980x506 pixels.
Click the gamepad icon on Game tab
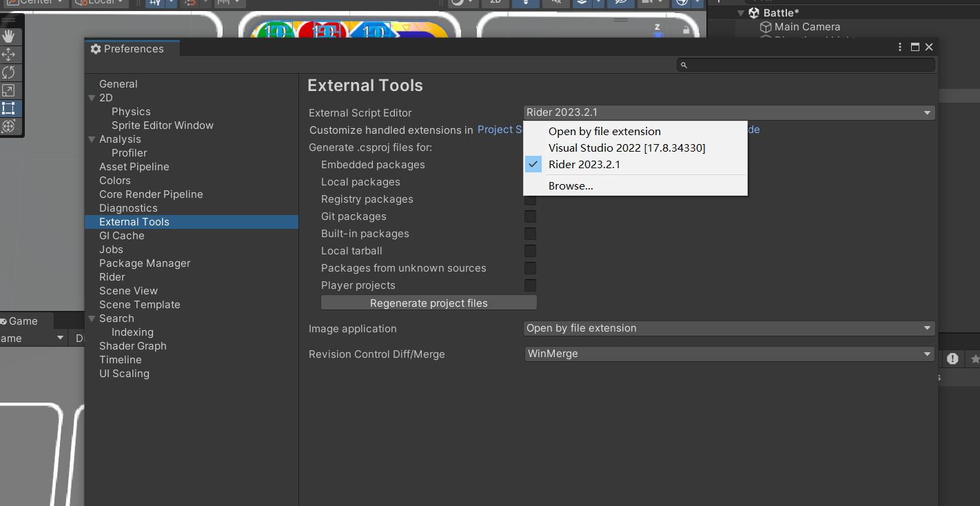3,321
